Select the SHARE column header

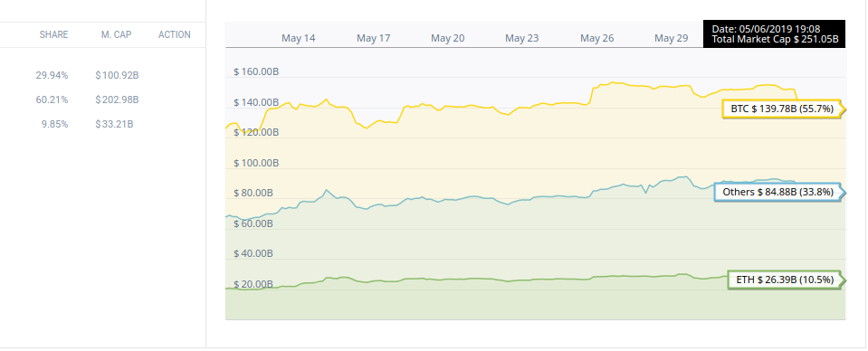pyautogui.click(x=53, y=34)
